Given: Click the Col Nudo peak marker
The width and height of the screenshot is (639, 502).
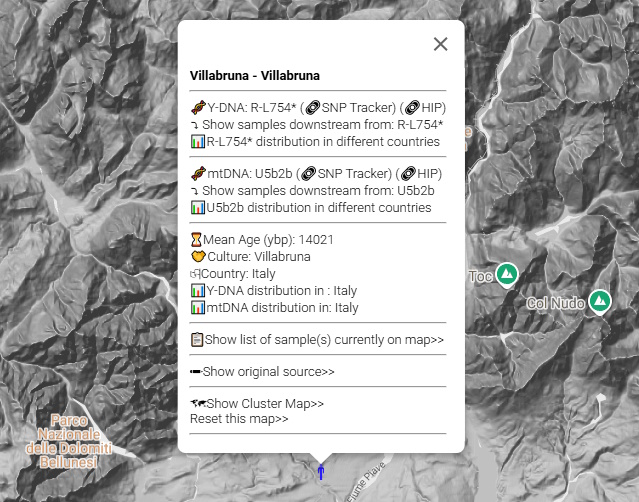Looking at the screenshot, I should click(600, 301).
